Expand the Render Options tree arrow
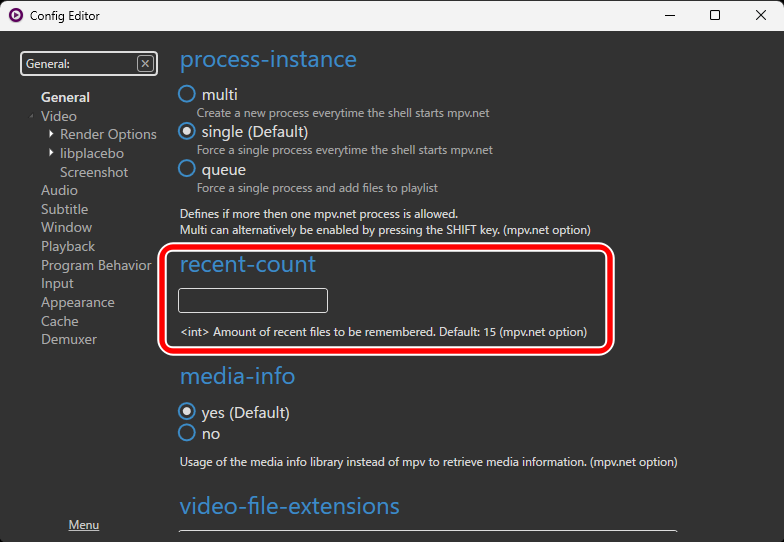The height and width of the screenshot is (542, 784). click(51, 134)
